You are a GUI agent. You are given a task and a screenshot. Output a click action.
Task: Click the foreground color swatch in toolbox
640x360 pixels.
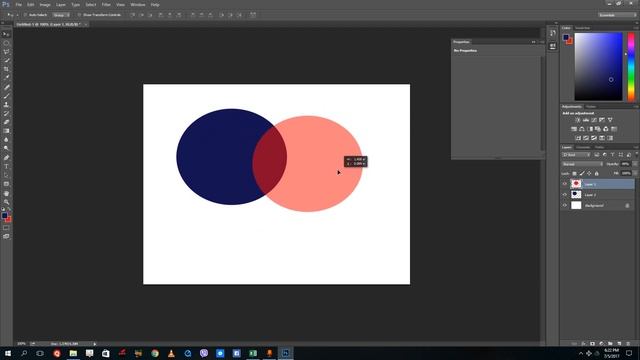pyautogui.click(x=4, y=215)
